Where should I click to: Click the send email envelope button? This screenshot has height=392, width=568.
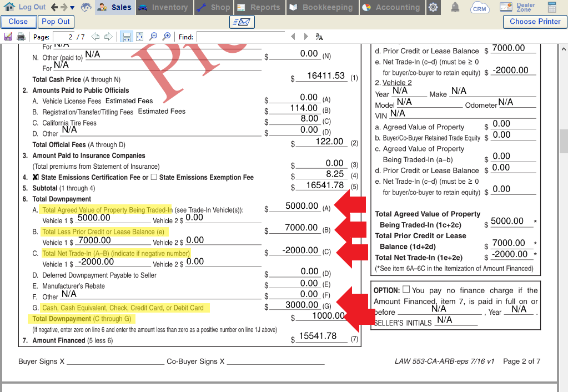pyautogui.click(x=242, y=22)
